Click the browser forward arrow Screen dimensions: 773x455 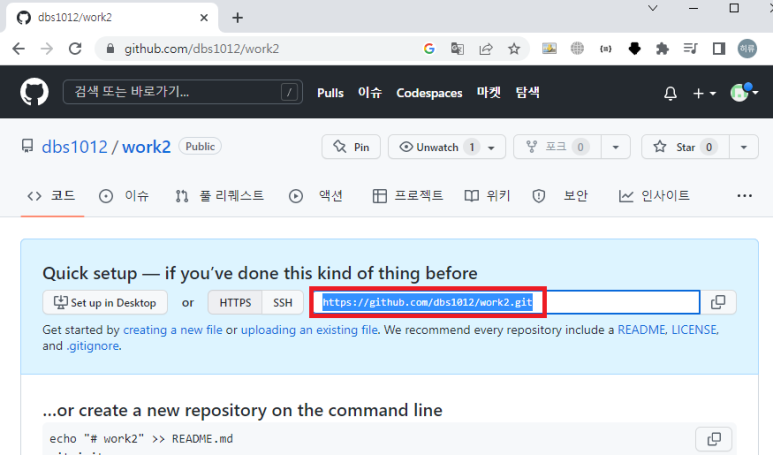[x=47, y=49]
